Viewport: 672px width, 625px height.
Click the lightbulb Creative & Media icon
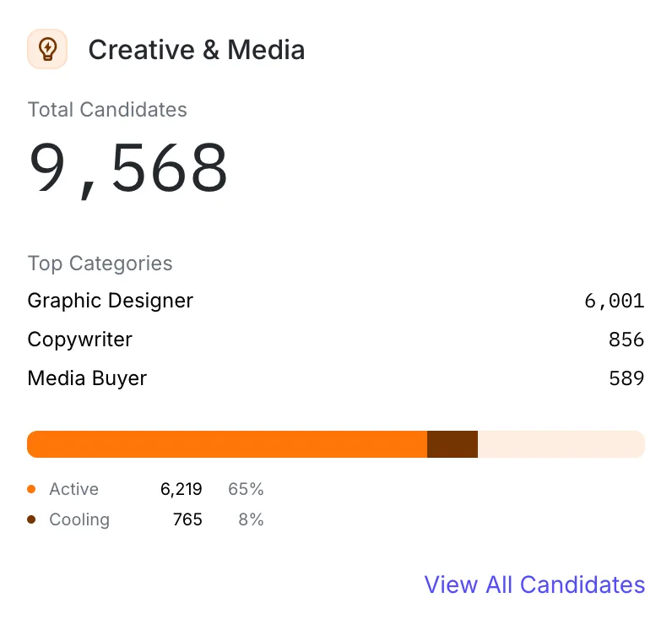click(x=47, y=49)
